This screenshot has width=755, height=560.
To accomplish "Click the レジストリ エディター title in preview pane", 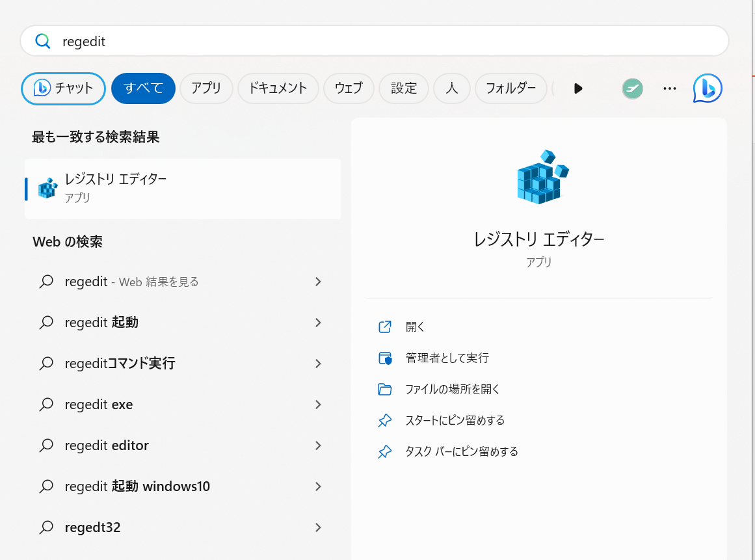I will point(539,239).
